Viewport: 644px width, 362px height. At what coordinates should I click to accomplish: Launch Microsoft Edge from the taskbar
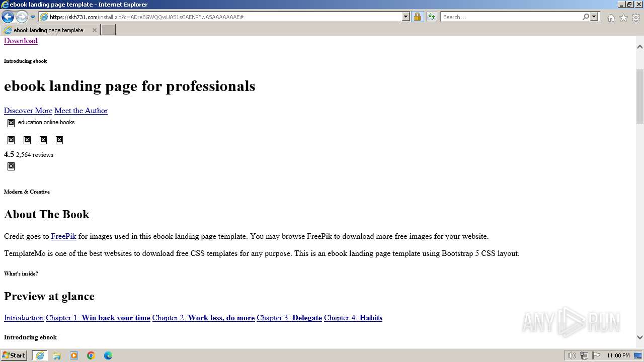108,355
